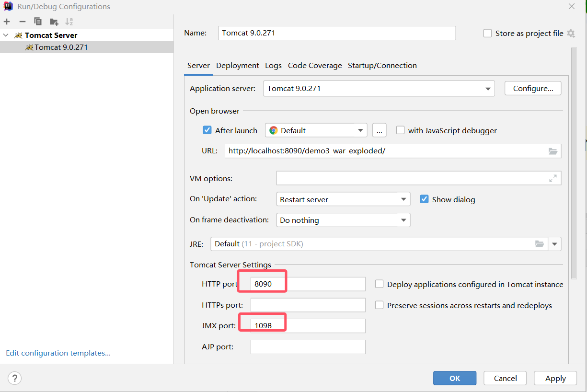
Task: Uncheck the After launch checkbox
Action: point(207,130)
